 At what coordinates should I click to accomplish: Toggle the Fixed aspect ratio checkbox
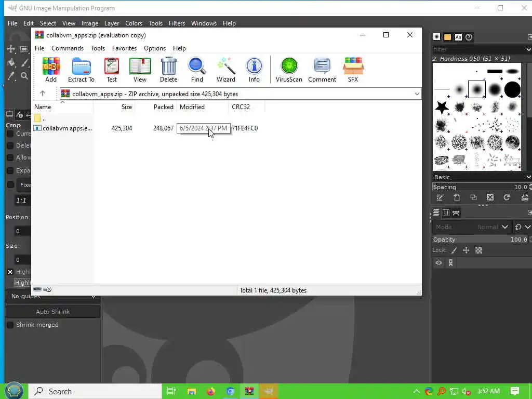click(x=10, y=185)
